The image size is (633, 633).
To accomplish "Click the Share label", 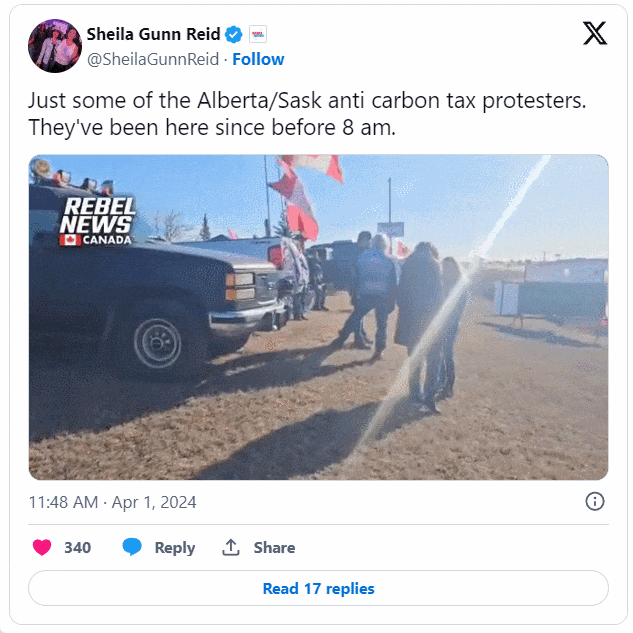I will click(274, 548).
